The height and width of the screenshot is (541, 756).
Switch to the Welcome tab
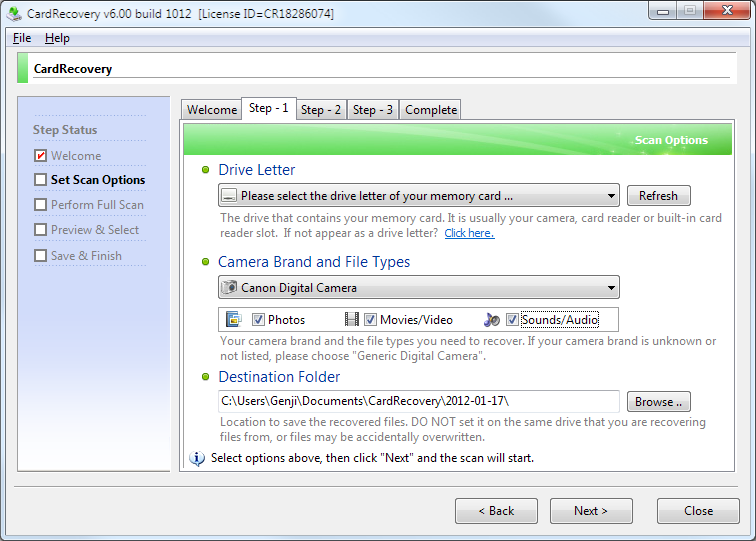(212, 110)
